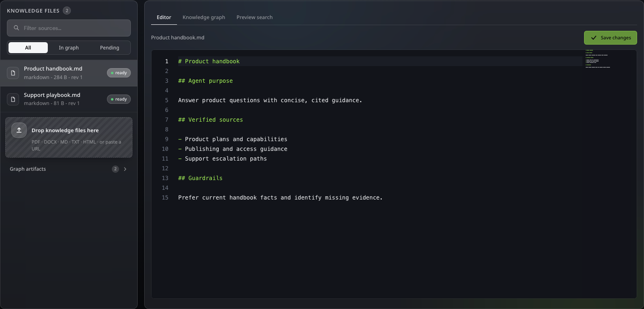Image resolution: width=644 pixels, height=309 pixels.
Task: Open the Preview search tab
Action: click(254, 17)
